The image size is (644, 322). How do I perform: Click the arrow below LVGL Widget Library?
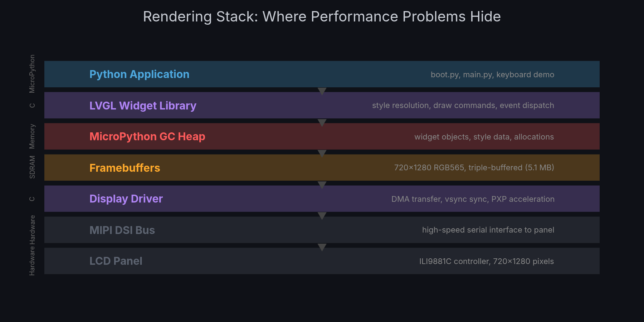pyautogui.click(x=322, y=122)
